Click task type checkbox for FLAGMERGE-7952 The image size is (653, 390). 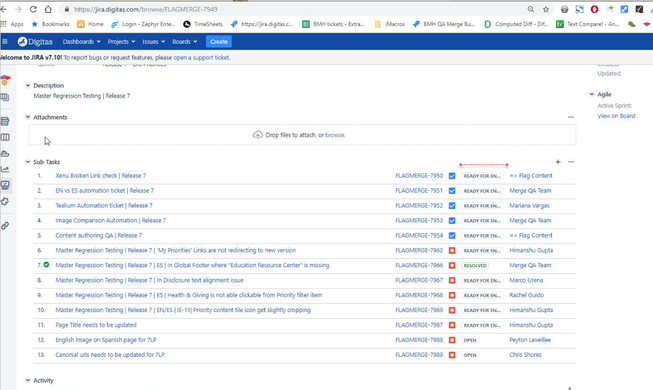[452, 206]
